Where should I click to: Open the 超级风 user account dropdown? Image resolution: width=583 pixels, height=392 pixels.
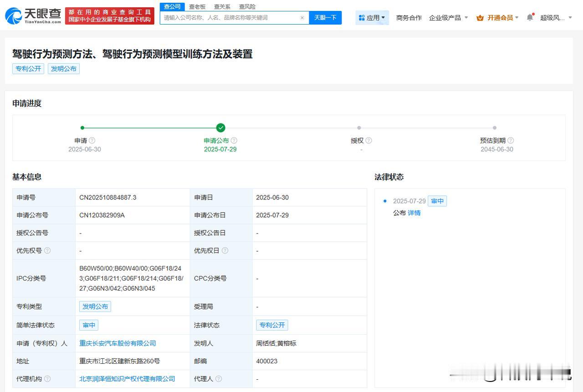pyautogui.click(x=556, y=18)
